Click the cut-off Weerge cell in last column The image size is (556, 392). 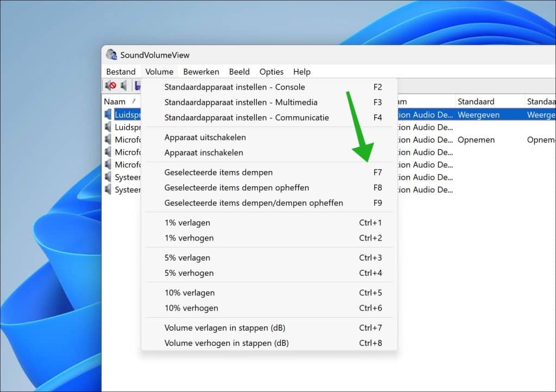tap(541, 115)
